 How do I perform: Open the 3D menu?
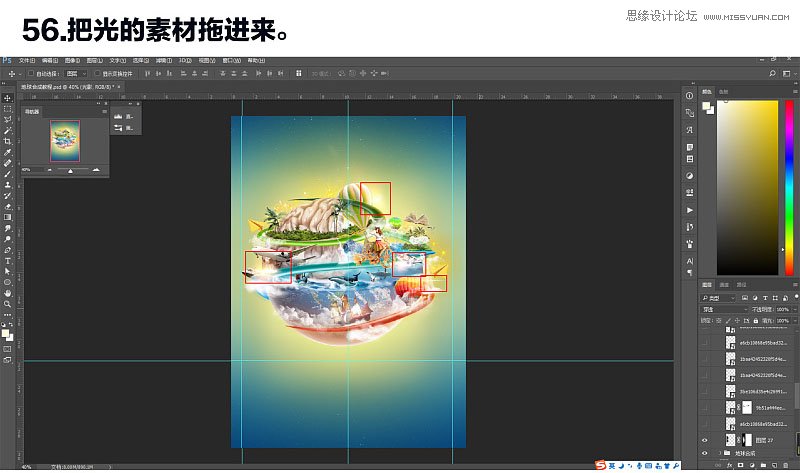[x=185, y=61]
